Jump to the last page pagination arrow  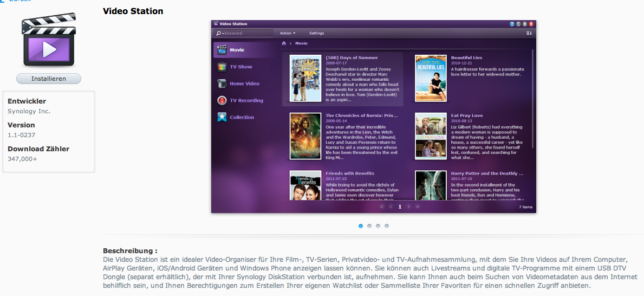pos(418,207)
